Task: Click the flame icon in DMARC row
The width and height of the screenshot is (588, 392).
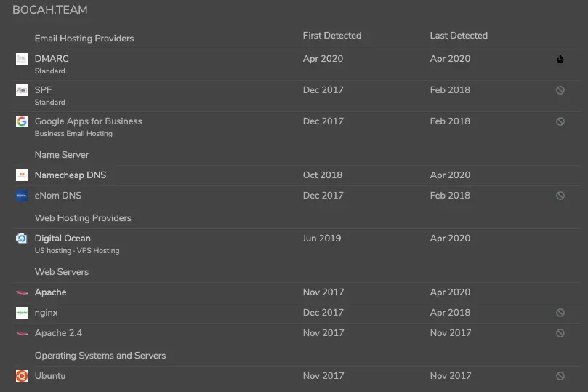Action: [560, 60]
